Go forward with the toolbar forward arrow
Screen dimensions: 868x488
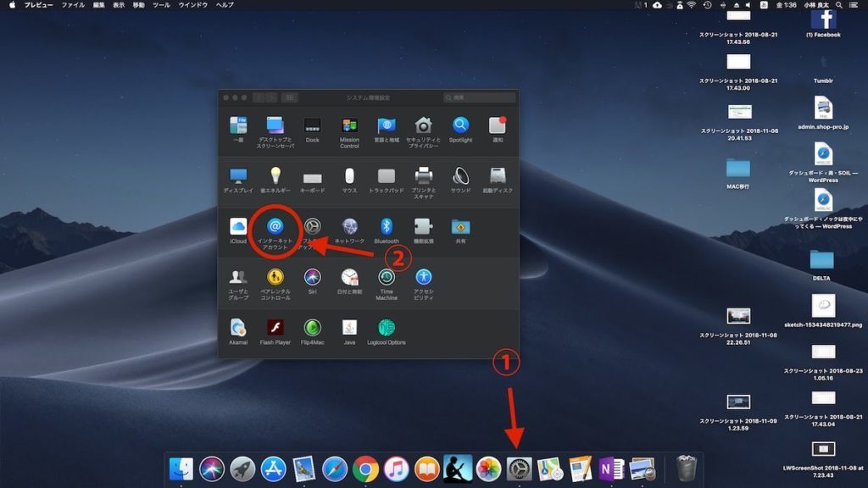[271, 97]
